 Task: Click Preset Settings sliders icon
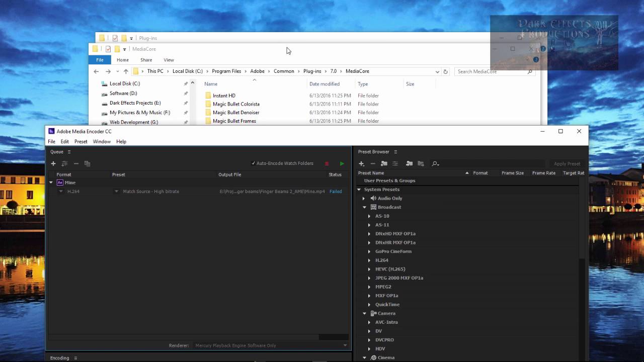point(395,163)
